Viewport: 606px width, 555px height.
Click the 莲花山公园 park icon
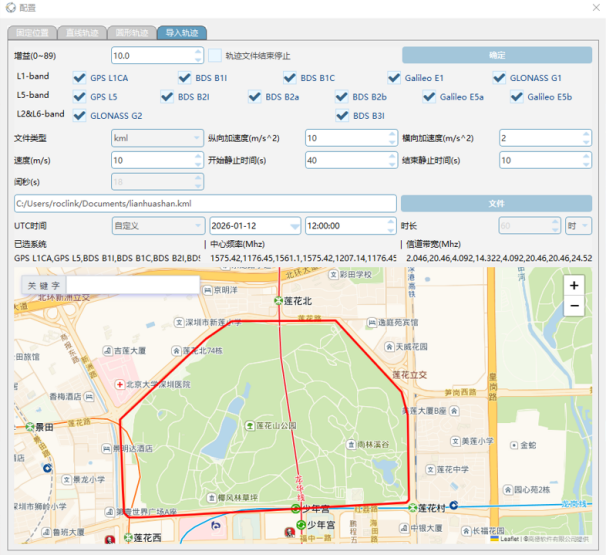click(250, 426)
